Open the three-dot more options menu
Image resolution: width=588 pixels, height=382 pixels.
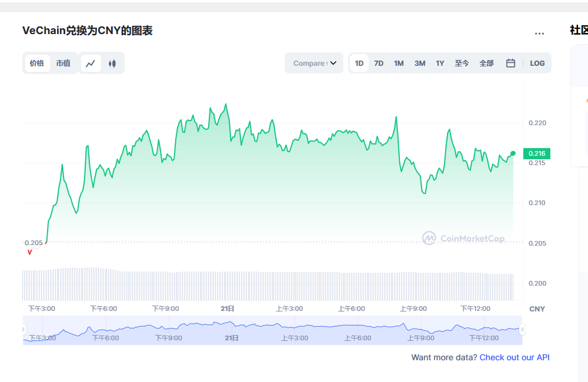click(539, 33)
